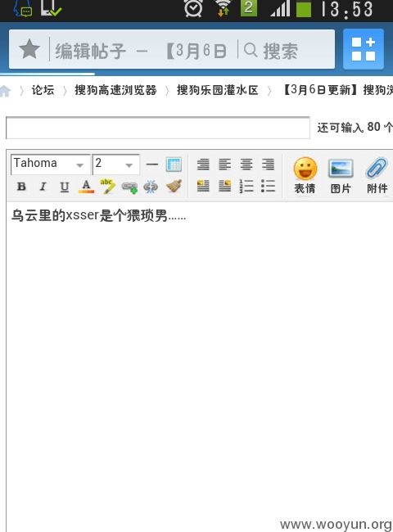Viewport: 393px width, 532px height.
Task: Tap the Wi-Fi status icon
Action: 224,8
